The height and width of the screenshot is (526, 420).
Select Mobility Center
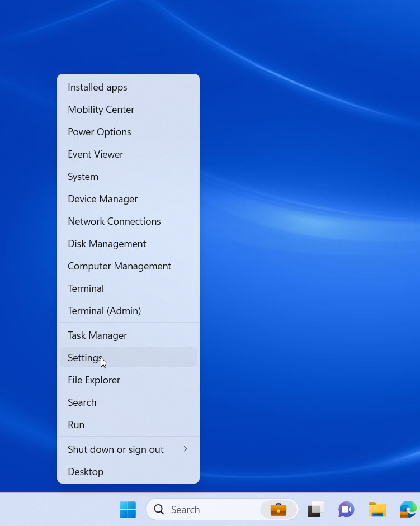[x=101, y=110]
